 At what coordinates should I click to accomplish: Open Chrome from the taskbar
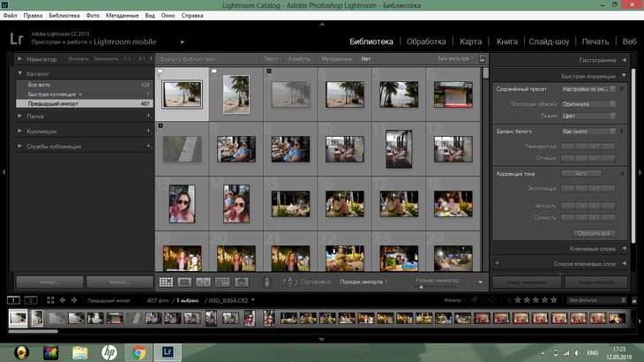[139, 352]
